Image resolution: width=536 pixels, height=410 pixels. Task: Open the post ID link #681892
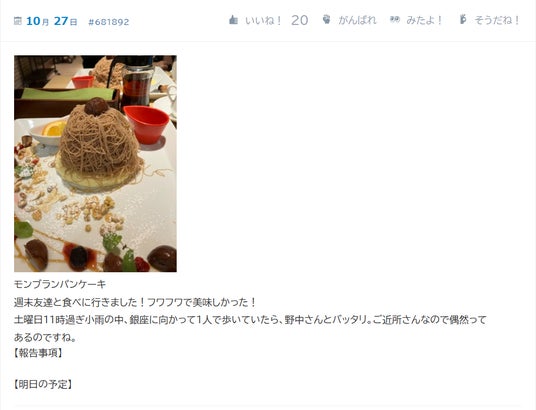(x=109, y=22)
